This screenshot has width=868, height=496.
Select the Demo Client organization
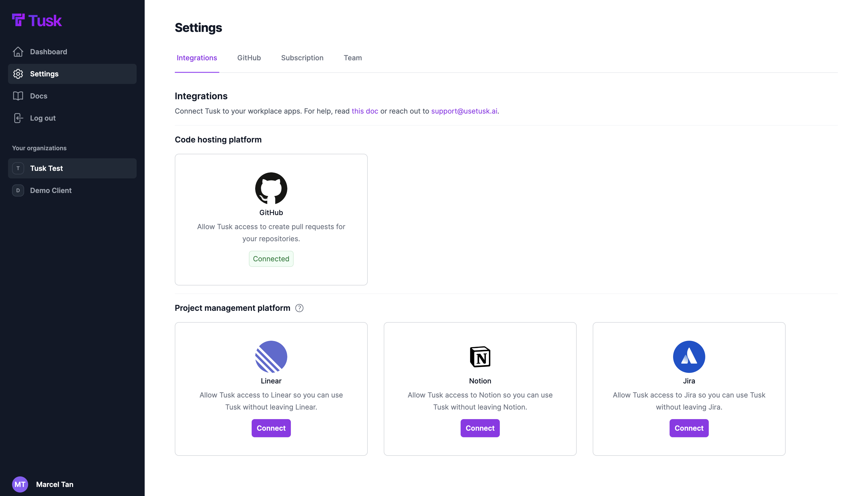point(72,190)
